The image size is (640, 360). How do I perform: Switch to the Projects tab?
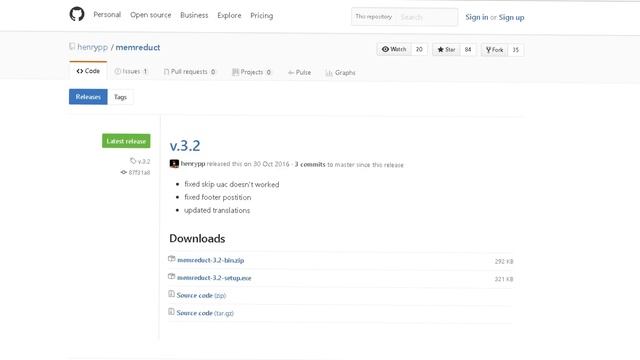click(251, 72)
